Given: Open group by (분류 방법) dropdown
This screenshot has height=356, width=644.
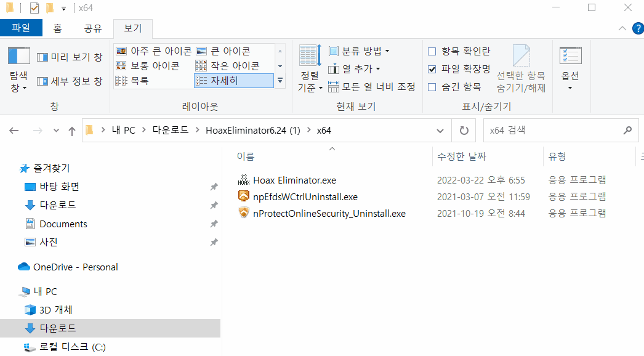Looking at the screenshot, I should coord(359,51).
